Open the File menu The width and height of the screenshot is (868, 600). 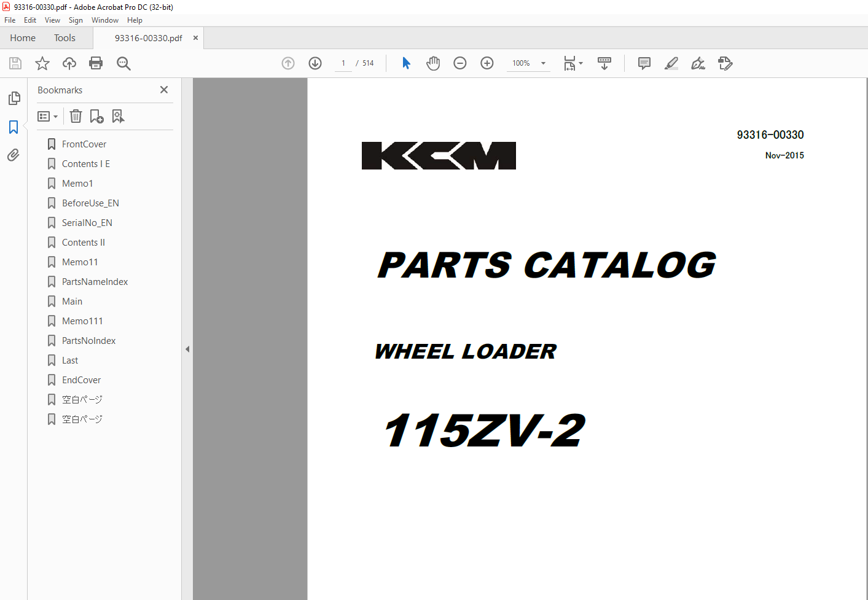click(x=10, y=20)
